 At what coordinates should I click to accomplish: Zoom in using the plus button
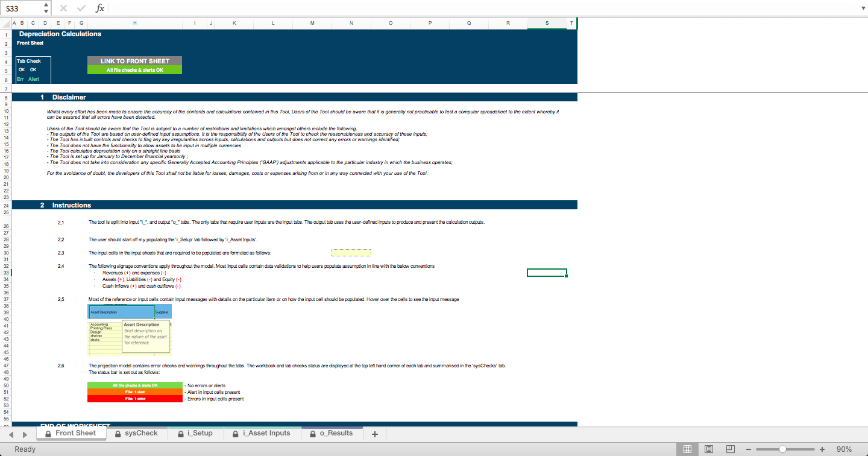point(822,449)
